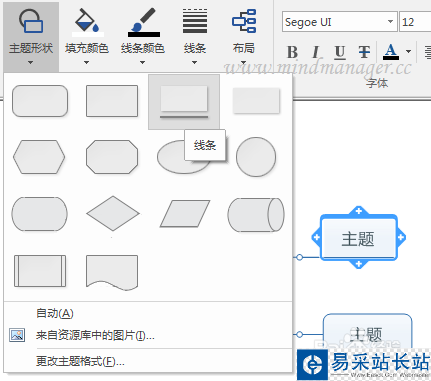This screenshot has width=431, height=381.
Task: Select the borderless rectangle shape
Action: [256, 101]
